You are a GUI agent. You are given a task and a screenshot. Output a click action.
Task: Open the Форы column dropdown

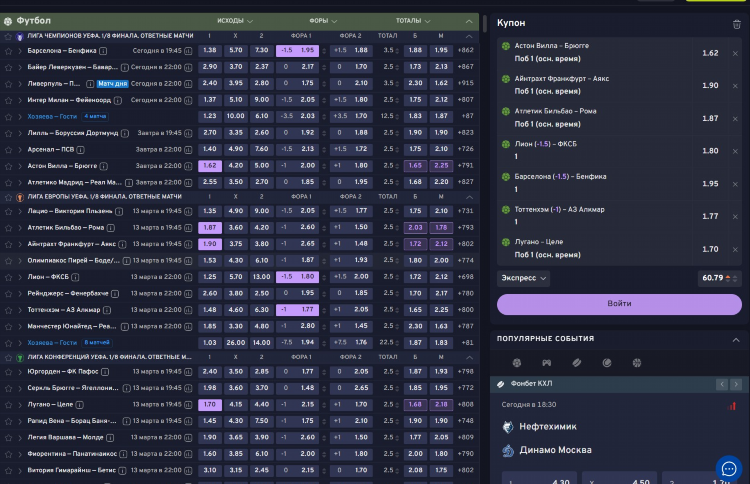point(323,21)
